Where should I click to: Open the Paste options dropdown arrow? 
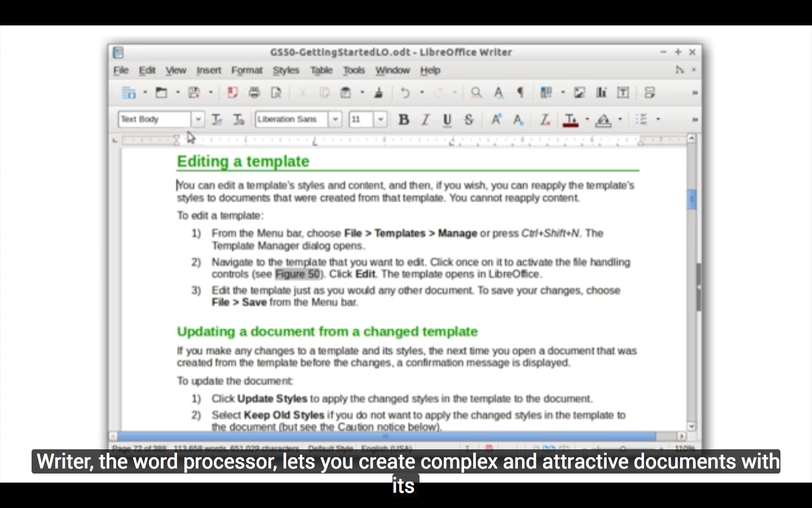[x=362, y=93]
